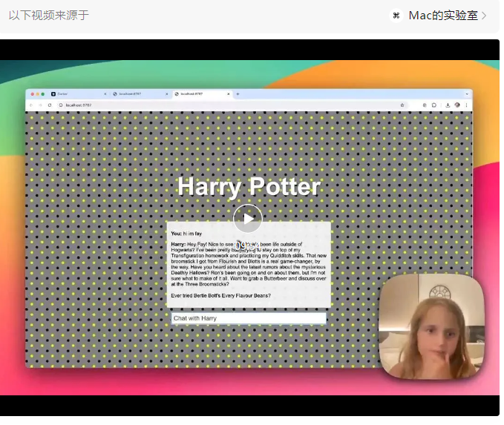
Task: Expand the tab search dropdown arrow
Action: pyautogui.click(x=467, y=94)
